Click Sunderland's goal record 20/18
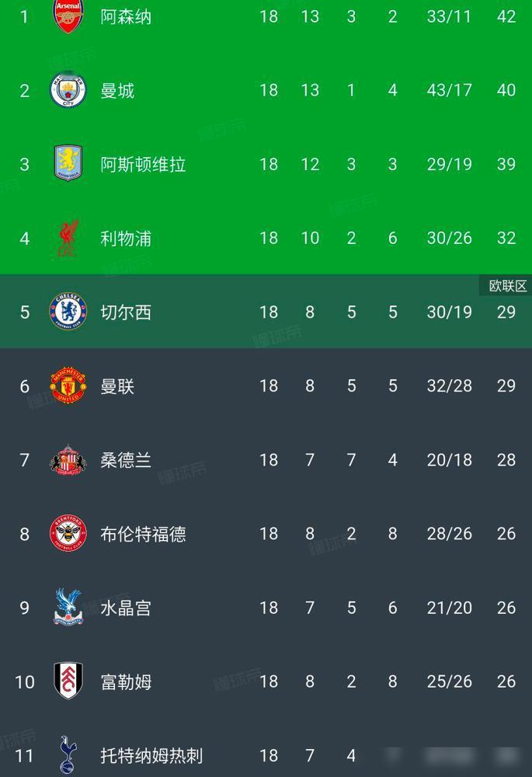532x777 pixels. tap(449, 460)
